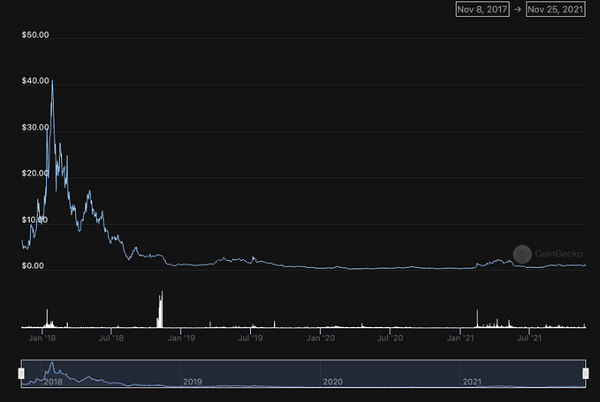Click the 2020 label in range navigator
Screen dimensions: 600x402
pyautogui.click(x=332, y=382)
